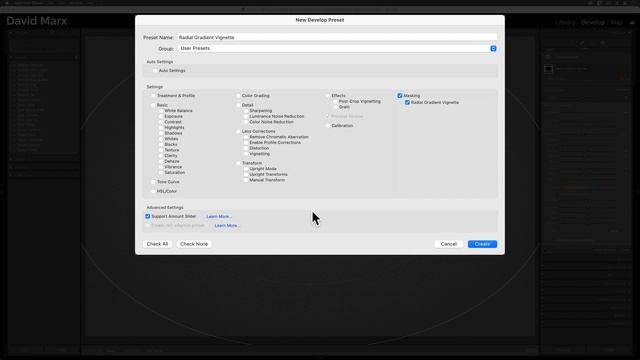
Task: Check the Effects group checkbox
Action: [328, 96]
